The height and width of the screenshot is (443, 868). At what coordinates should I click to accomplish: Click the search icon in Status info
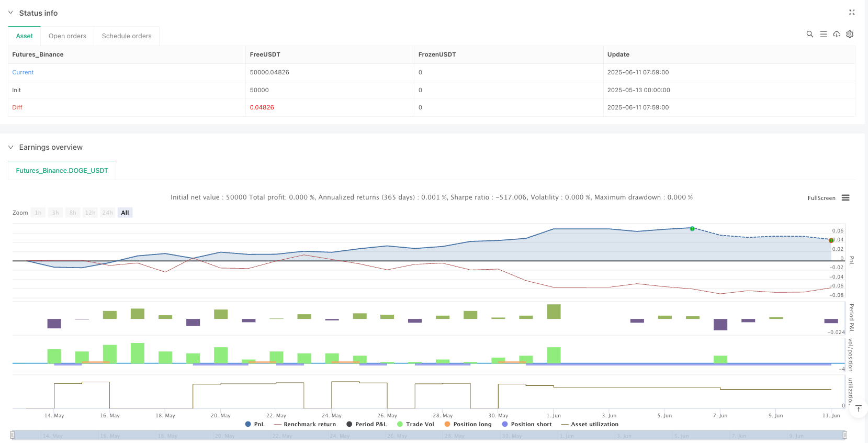coord(809,34)
